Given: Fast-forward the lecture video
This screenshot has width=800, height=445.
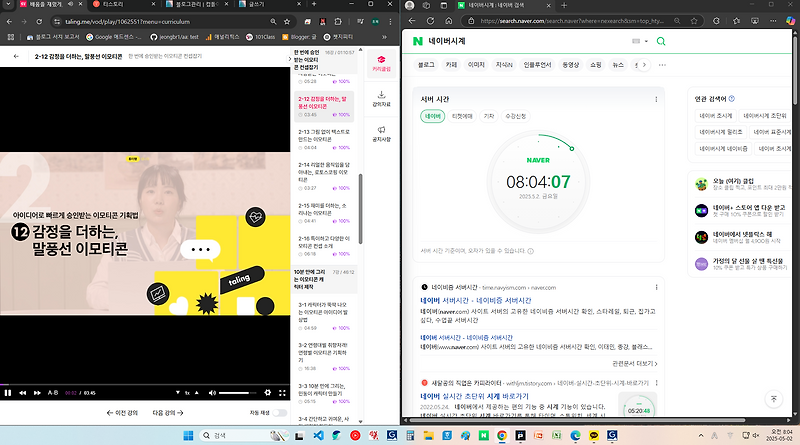Looking at the screenshot, I should click(x=37, y=392).
